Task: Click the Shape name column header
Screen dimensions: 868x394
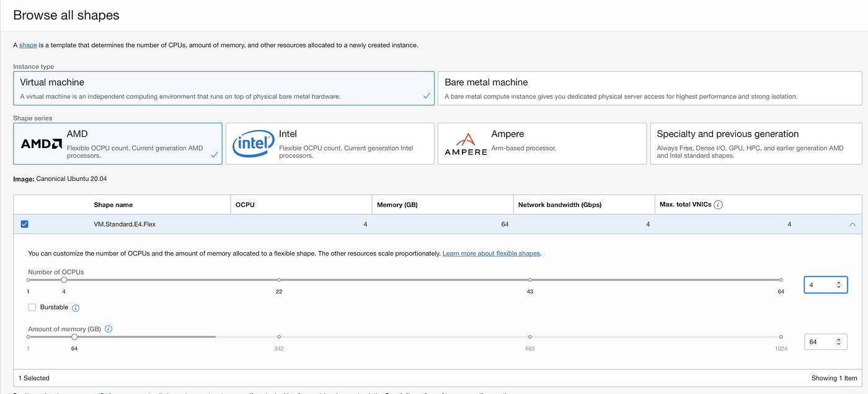Action: pyautogui.click(x=113, y=204)
